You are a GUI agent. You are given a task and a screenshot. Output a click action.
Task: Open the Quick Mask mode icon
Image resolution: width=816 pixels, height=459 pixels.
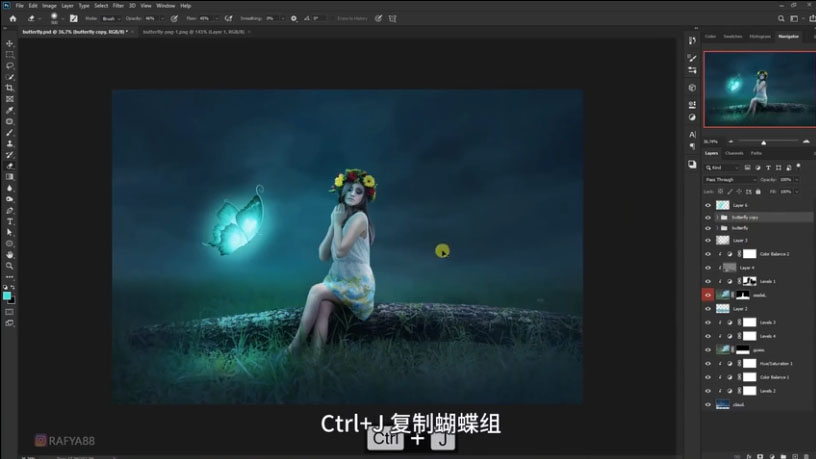[9, 312]
